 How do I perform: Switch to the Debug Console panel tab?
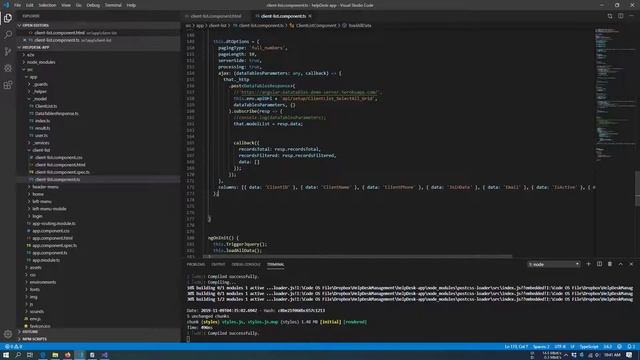tap(246, 264)
